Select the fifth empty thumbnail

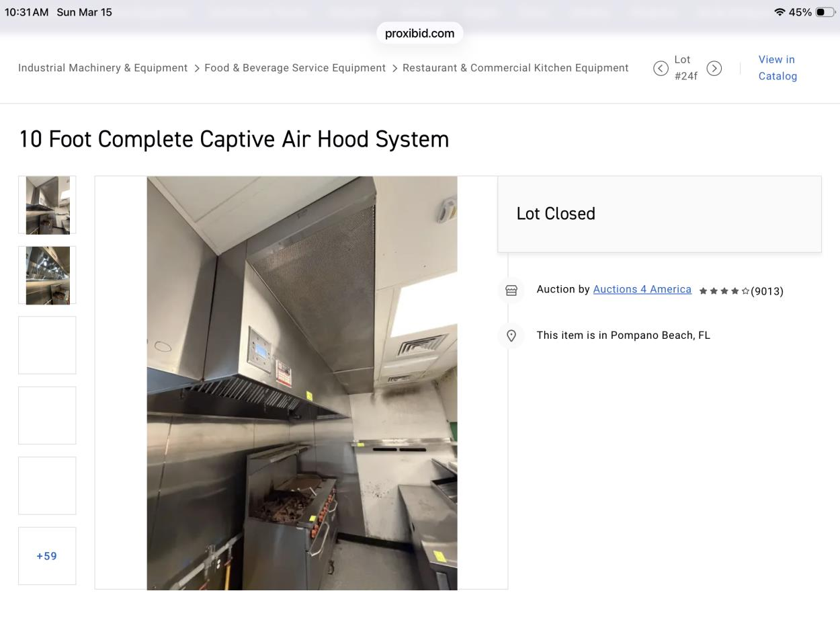[47, 485]
